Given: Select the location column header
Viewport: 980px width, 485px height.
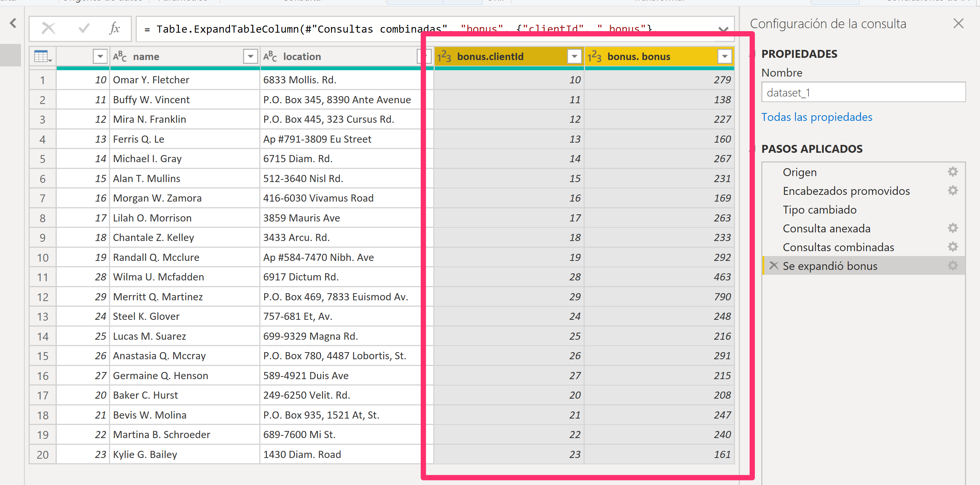Looking at the screenshot, I should click(x=346, y=57).
